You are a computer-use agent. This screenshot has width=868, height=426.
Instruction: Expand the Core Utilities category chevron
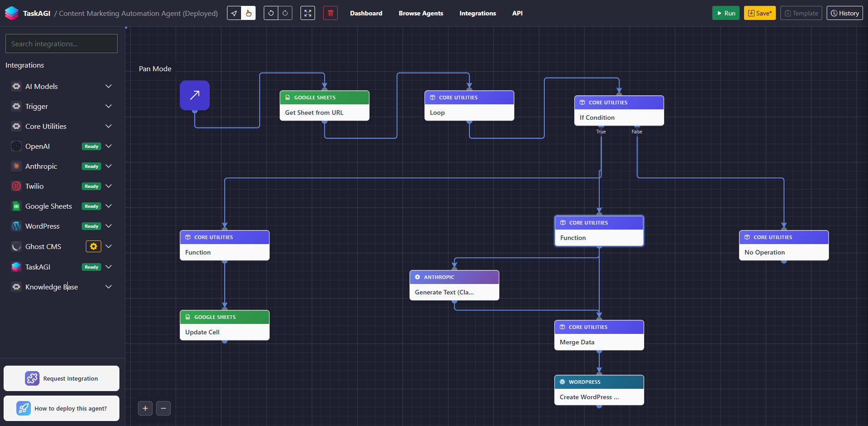(x=108, y=126)
